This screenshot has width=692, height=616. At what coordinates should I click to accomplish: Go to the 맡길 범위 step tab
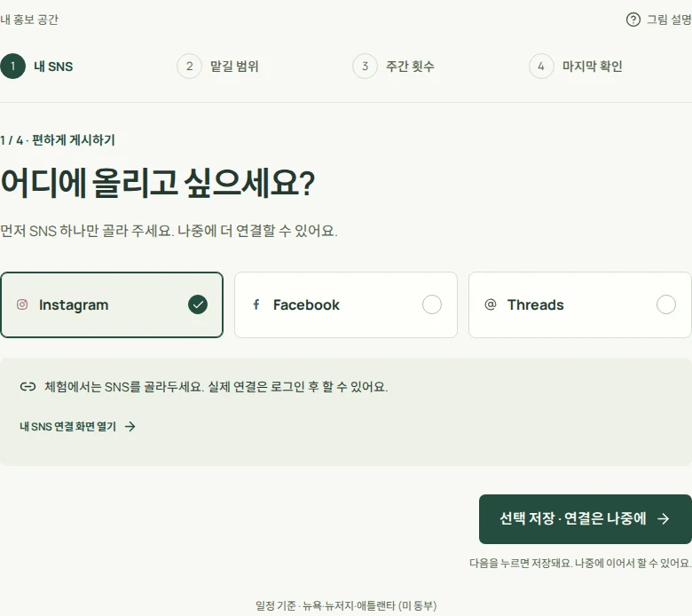tap(218, 67)
